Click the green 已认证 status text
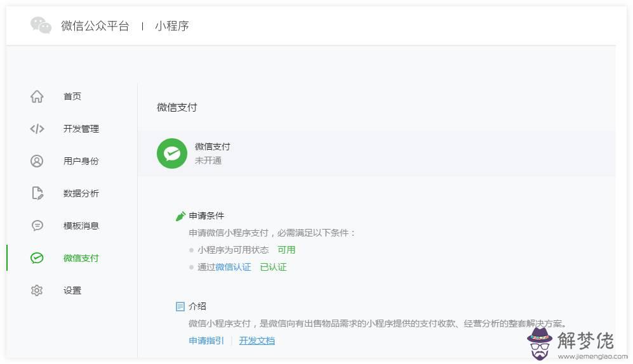 273,267
